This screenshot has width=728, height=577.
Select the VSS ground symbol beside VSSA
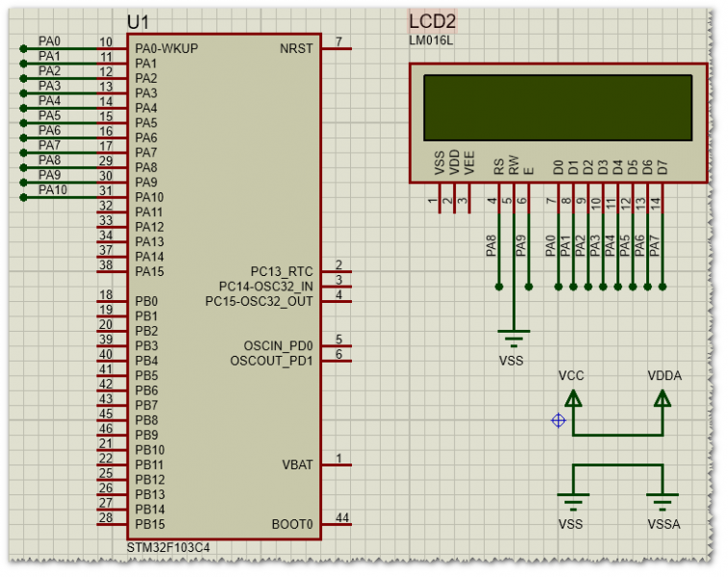573,502
